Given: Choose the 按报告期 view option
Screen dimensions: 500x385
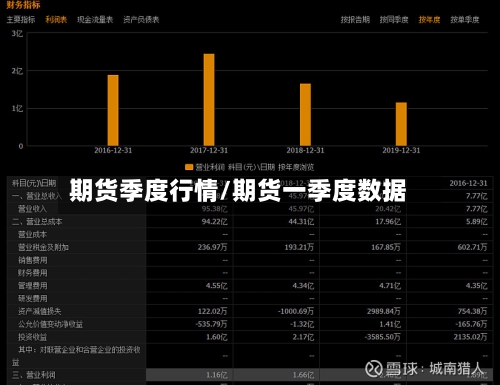Looking at the screenshot, I should coord(355,20).
